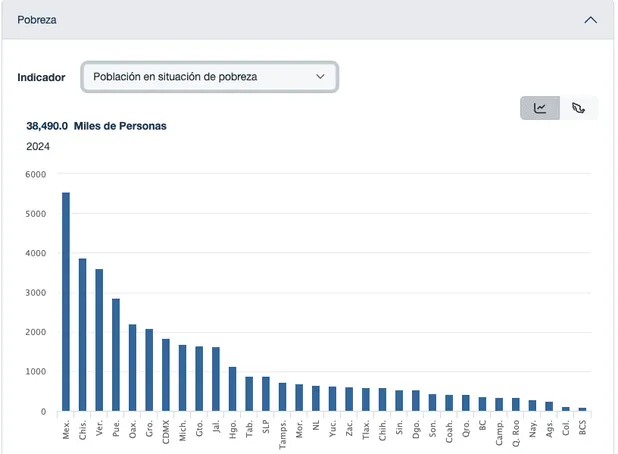Switch to the Mexico map view icon
The width and height of the screenshot is (618, 454).
pos(578,108)
